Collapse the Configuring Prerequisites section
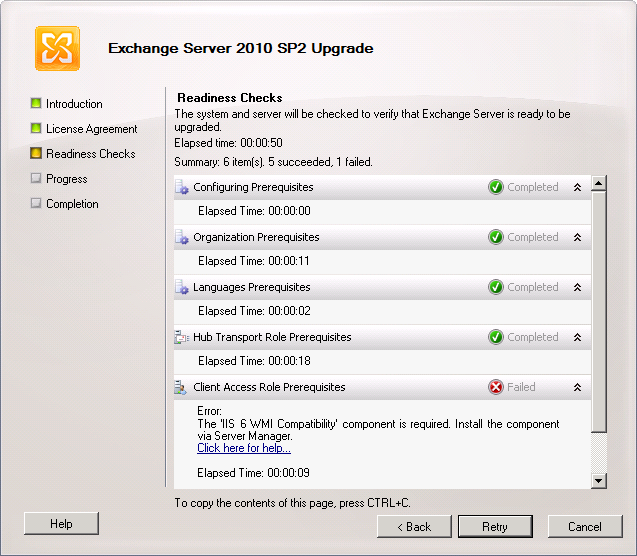Viewport: 637px width, 556px height. coord(577,187)
